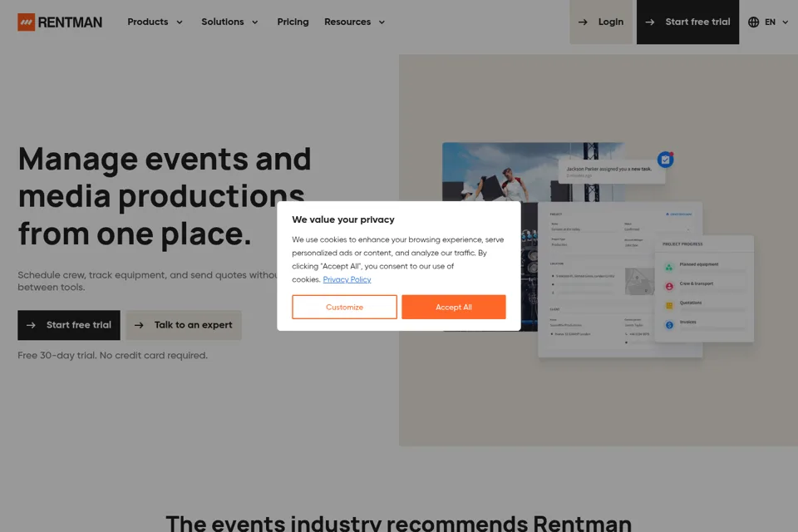Click the Login button in header

pyautogui.click(x=601, y=22)
